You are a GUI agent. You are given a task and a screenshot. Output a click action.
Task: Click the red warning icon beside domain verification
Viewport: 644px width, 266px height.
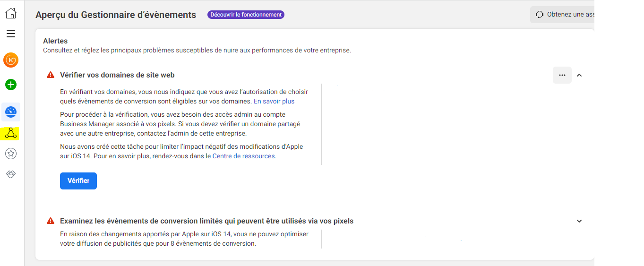click(51, 75)
